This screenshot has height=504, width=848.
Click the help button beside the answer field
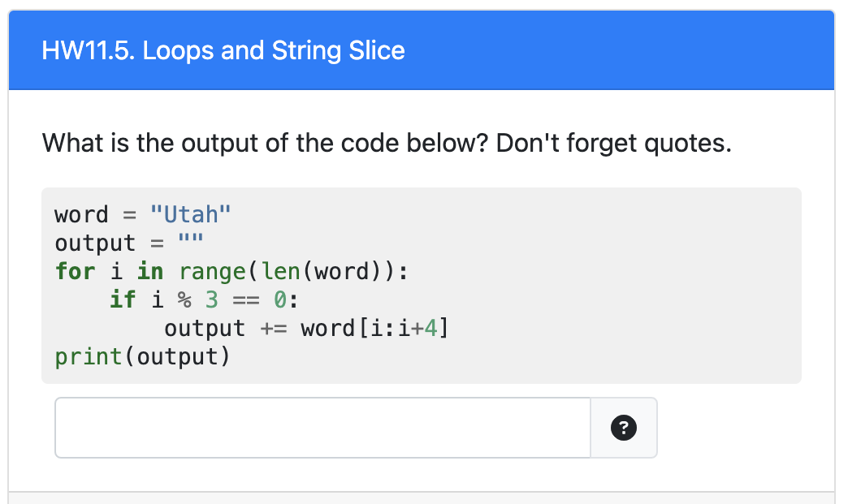[x=623, y=428]
